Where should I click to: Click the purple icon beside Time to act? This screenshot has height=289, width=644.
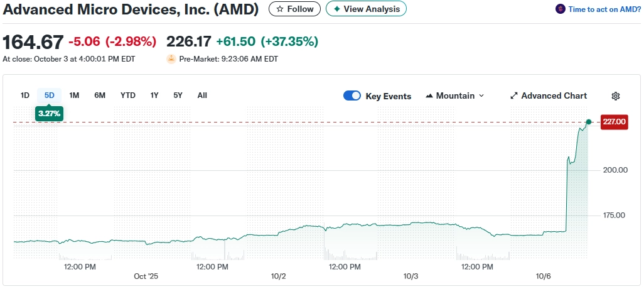click(561, 9)
